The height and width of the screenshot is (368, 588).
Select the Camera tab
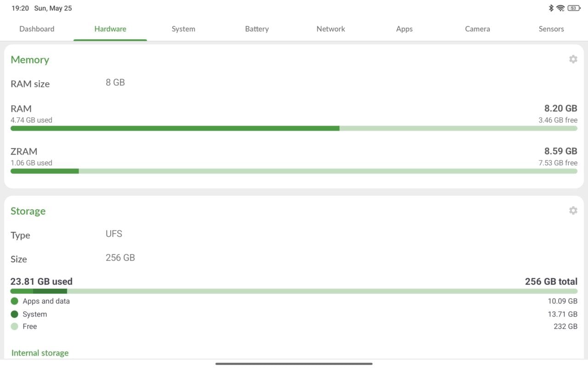tap(477, 29)
